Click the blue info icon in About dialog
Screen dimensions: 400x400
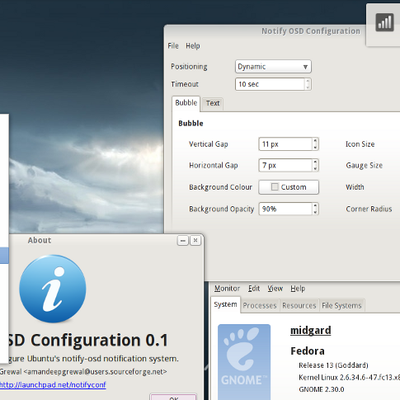tap(53, 289)
